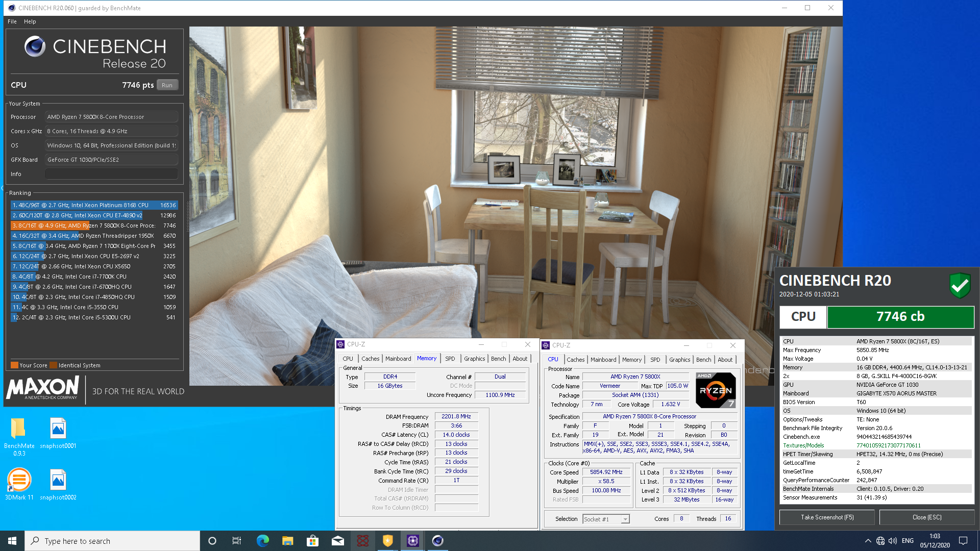Switch to BenchMate shield icon in the taskbar

coord(387,541)
